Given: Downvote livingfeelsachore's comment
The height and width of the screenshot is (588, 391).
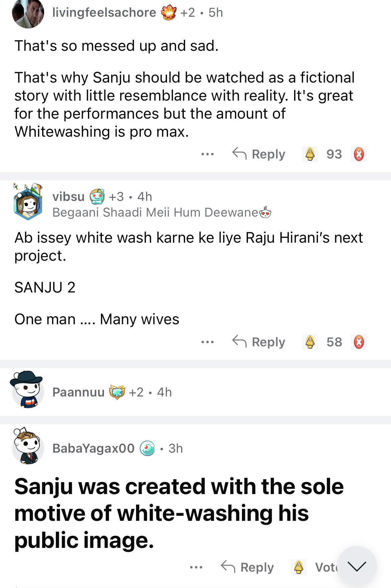Looking at the screenshot, I should click(359, 154).
